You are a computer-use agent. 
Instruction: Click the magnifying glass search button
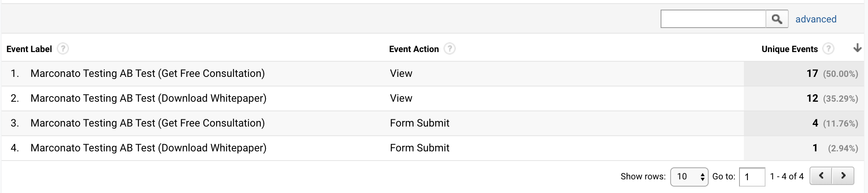[777, 19]
